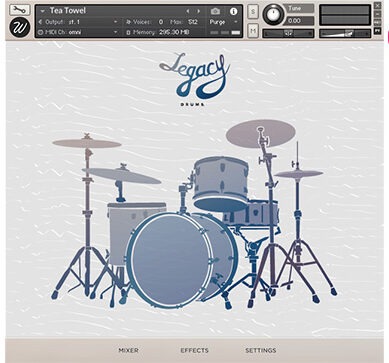Click the pan slider under the Tune knob

(x=288, y=33)
